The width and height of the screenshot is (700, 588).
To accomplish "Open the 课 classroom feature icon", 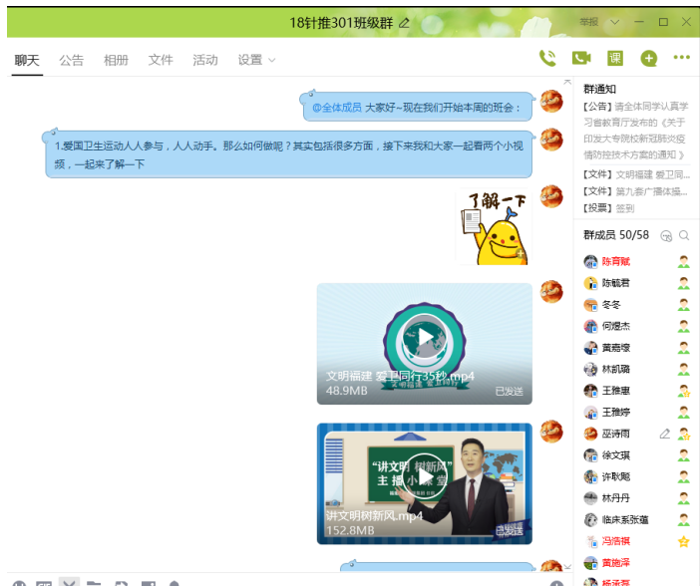I will 615,59.
